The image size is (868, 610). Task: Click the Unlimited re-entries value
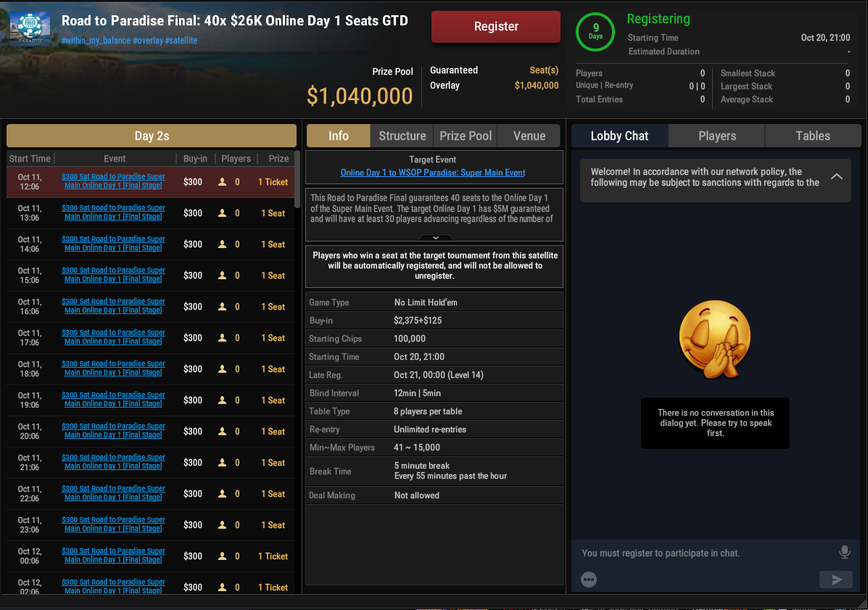(x=429, y=429)
